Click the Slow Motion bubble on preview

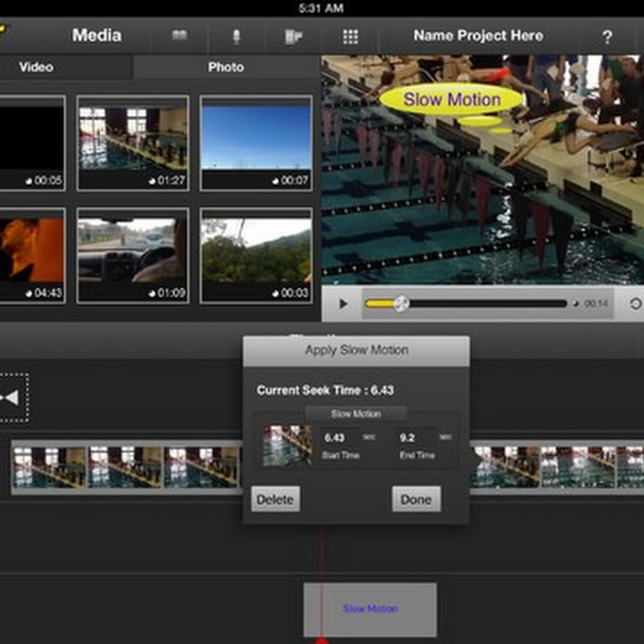tap(452, 99)
